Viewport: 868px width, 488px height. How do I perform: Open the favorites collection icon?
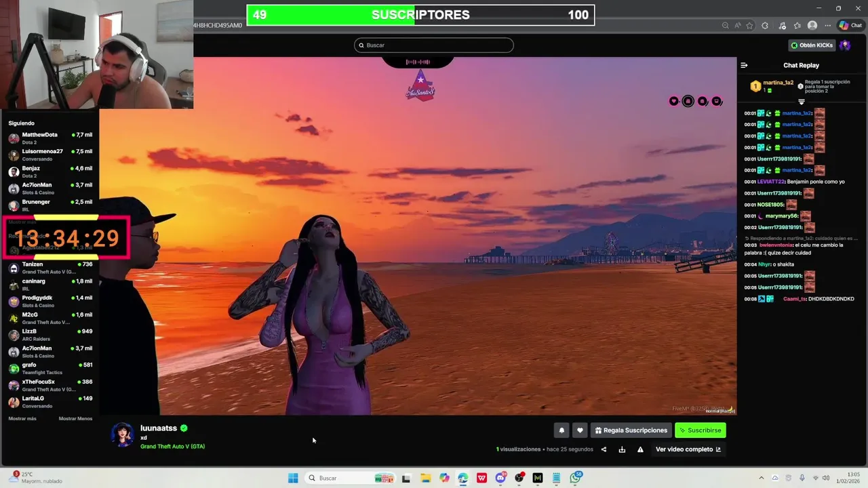[x=797, y=26]
